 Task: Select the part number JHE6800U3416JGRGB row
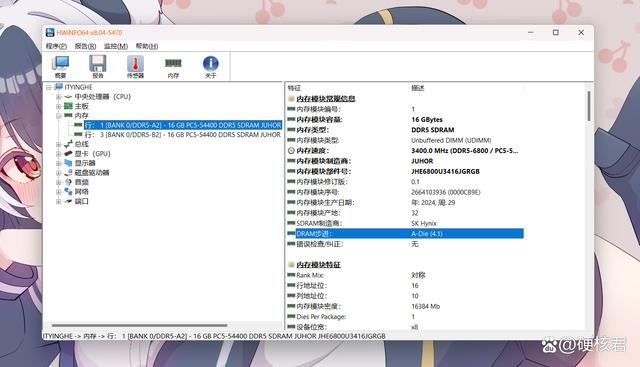click(x=405, y=171)
